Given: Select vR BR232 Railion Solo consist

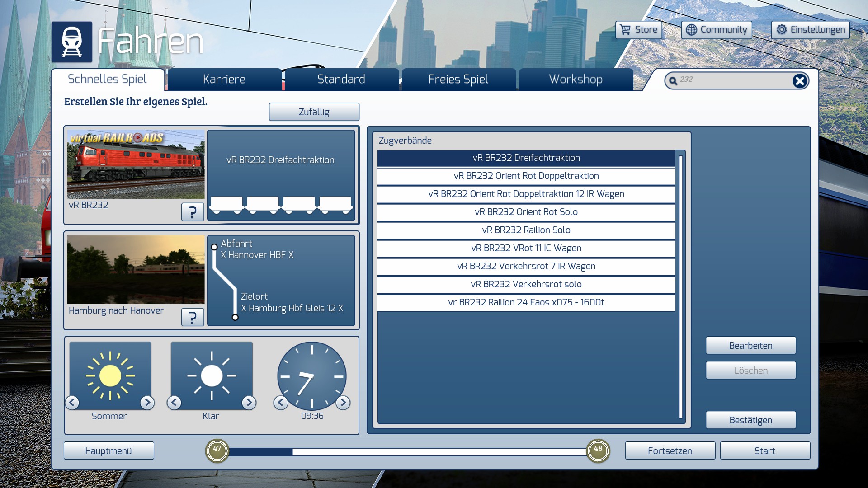Looking at the screenshot, I should [x=526, y=230].
